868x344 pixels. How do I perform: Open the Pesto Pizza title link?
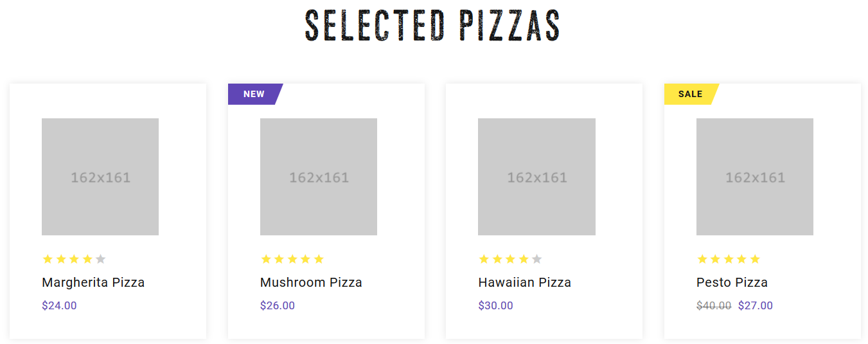pyautogui.click(x=732, y=282)
